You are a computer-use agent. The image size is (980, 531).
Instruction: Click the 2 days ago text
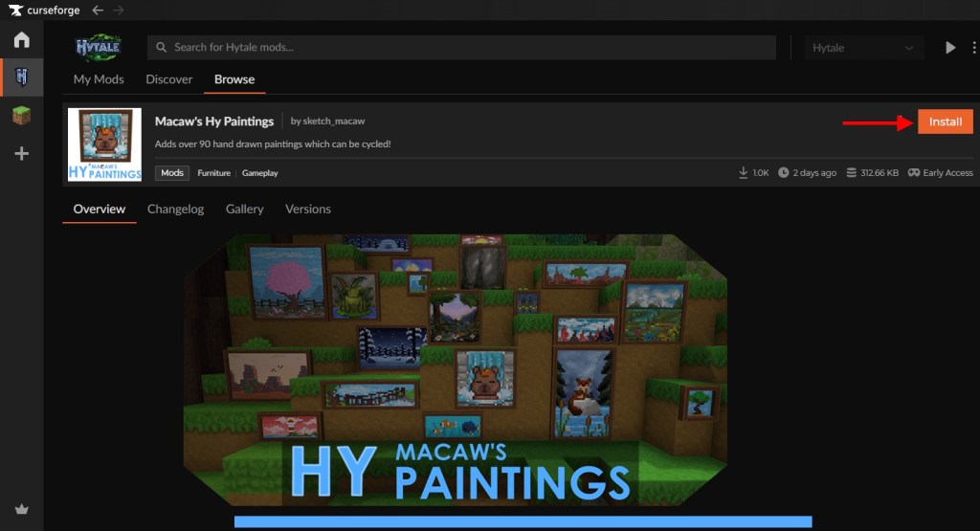click(814, 173)
